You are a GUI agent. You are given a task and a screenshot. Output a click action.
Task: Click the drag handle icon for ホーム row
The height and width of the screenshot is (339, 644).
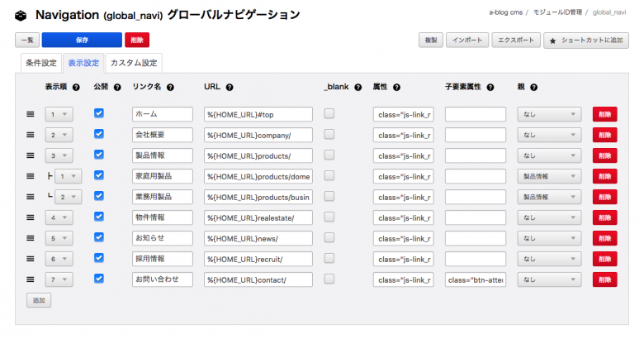[x=30, y=114]
